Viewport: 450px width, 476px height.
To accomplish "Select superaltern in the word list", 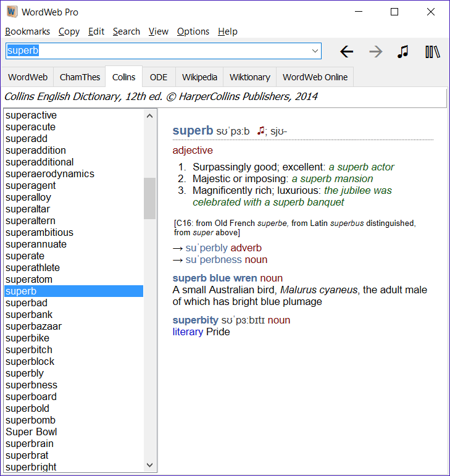I will pos(73,220).
